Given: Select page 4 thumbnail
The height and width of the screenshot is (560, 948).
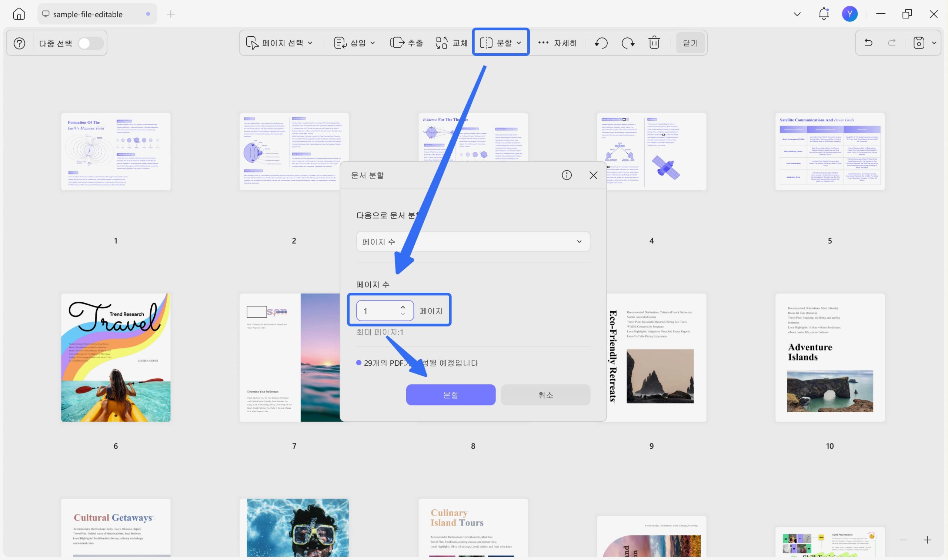Looking at the screenshot, I should (651, 151).
